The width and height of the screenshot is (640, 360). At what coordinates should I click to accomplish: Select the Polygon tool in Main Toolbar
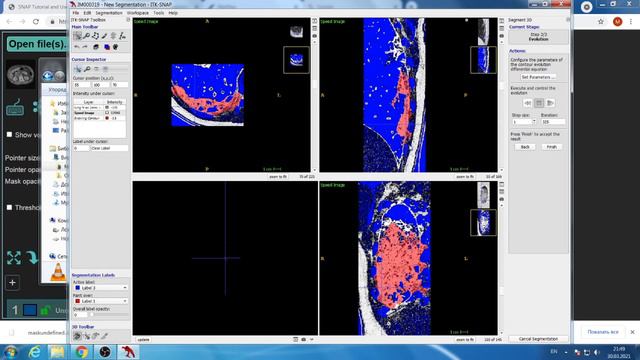tap(95, 36)
